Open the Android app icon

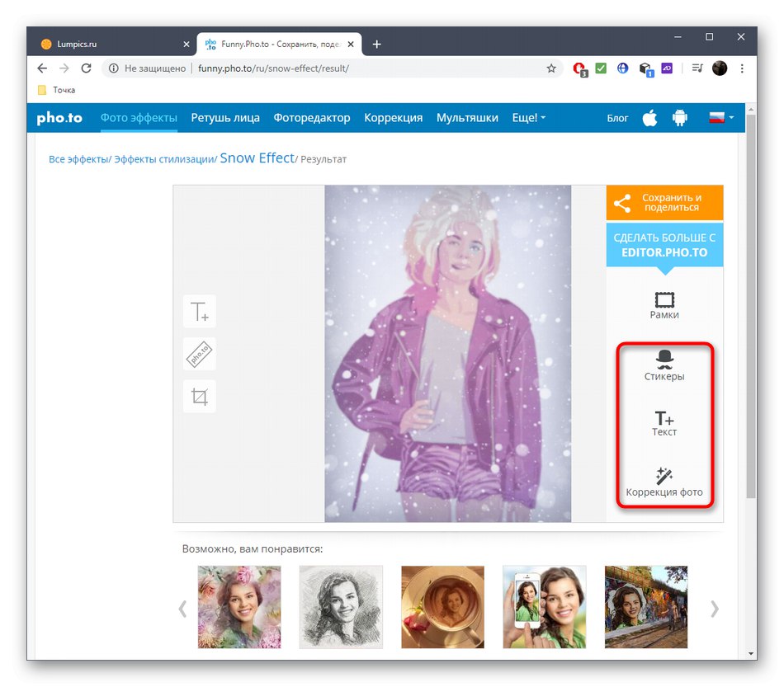coord(679,118)
